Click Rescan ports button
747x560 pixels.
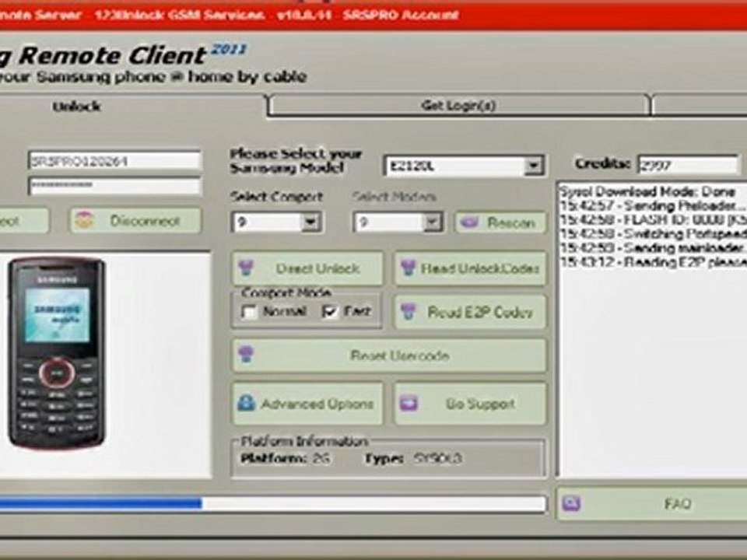coord(500,222)
